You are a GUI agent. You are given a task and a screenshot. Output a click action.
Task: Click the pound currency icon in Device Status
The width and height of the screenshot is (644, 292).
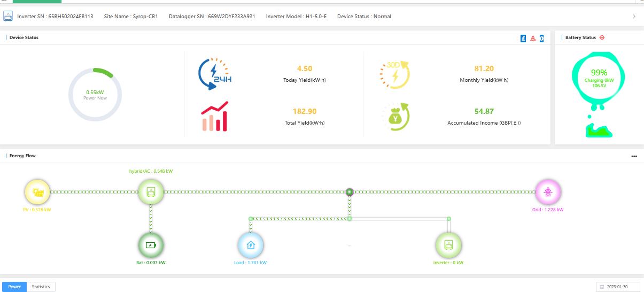point(523,38)
